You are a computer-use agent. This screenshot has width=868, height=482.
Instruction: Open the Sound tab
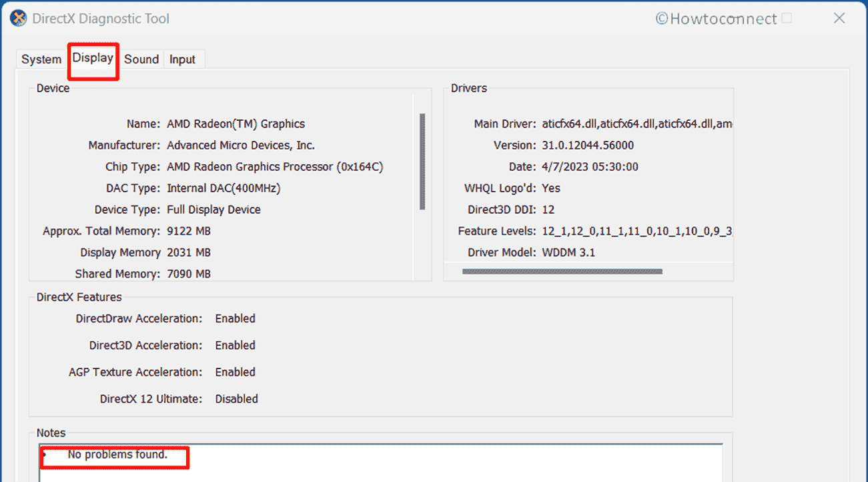tap(141, 59)
